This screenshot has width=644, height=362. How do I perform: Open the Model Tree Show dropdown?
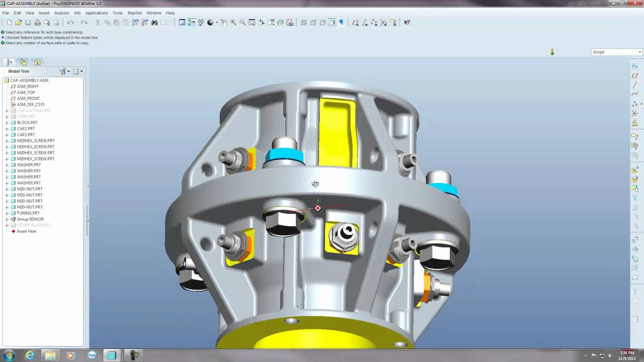[x=64, y=71]
